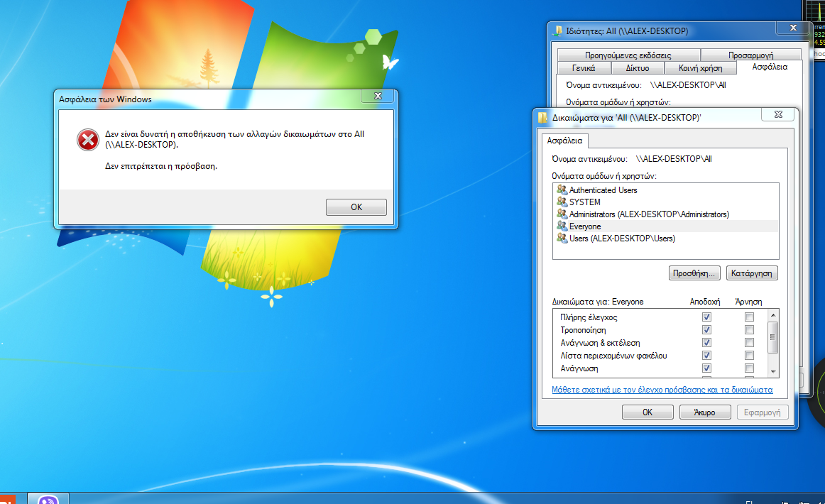Select 'Users (ALEX-DESKTOP\Users)' entry
The width and height of the screenshot is (825, 504).
pyautogui.click(x=622, y=239)
